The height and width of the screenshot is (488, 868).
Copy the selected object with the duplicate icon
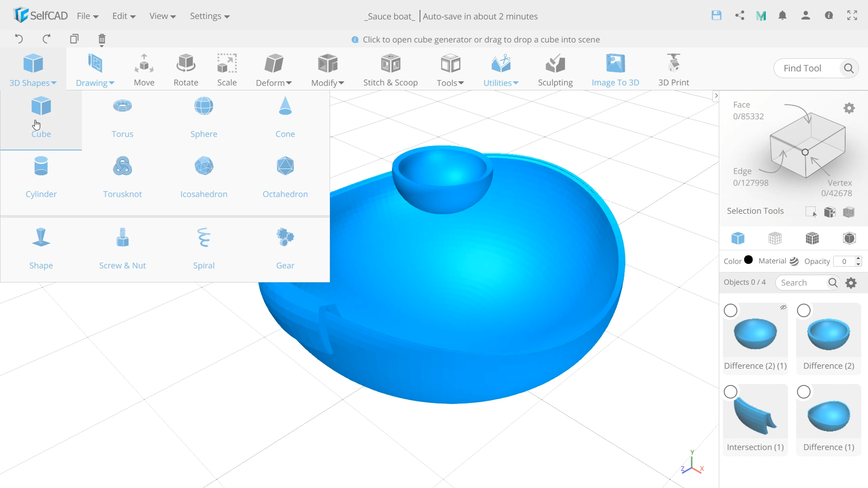(x=74, y=39)
